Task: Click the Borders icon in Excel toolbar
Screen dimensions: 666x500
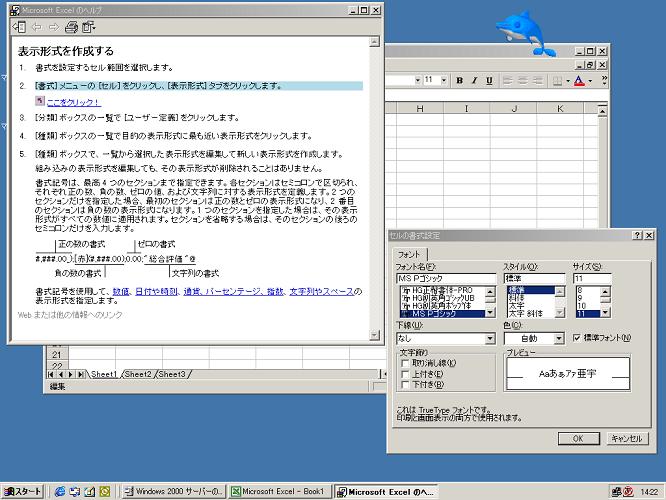Action: click(x=557, y=80)
